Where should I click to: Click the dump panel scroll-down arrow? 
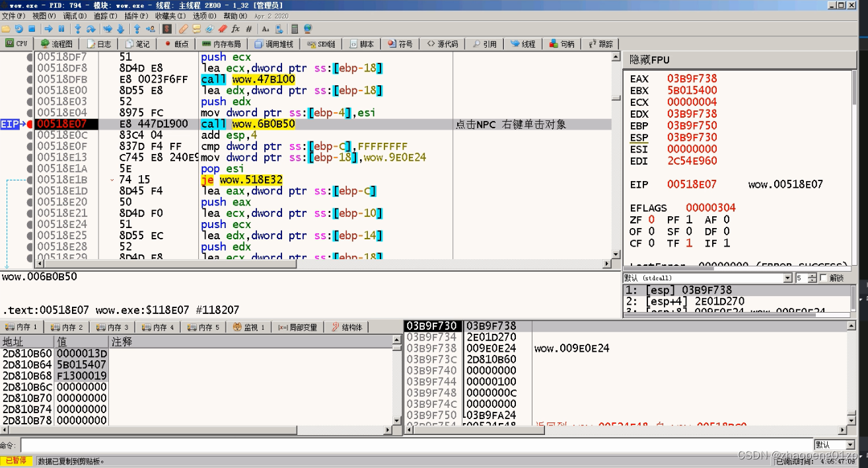(396, 420)
